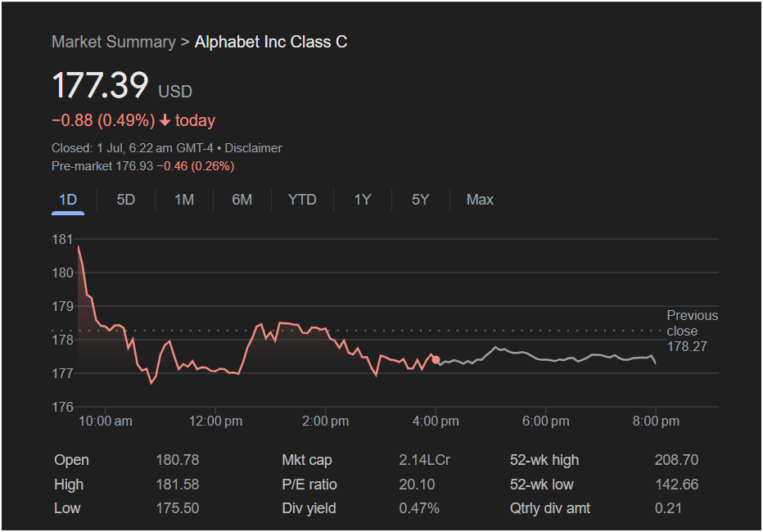Switch to the 5D chart tab
This screenshot has height=532, width=763.
pyautogui.click(x=125, y=200)
